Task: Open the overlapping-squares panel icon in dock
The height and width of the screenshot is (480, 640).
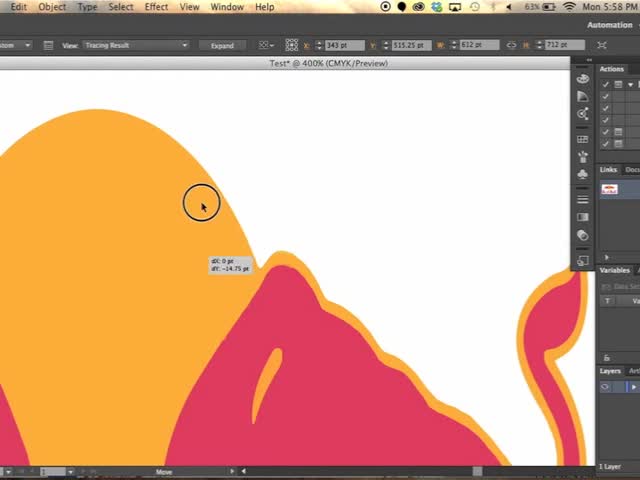Action: [x=583, y=260]
